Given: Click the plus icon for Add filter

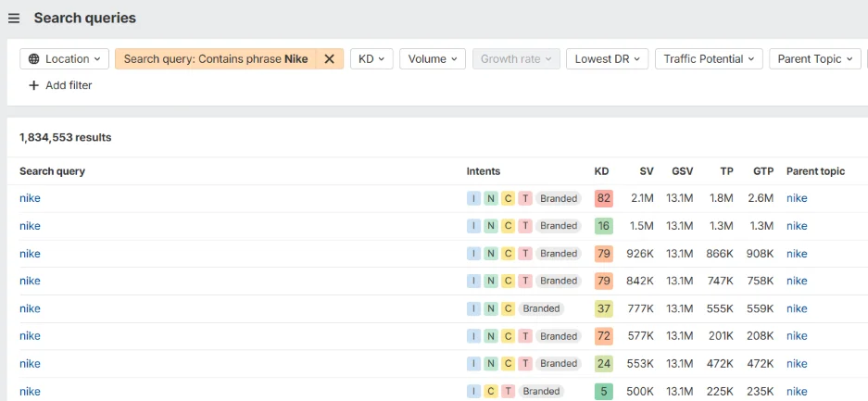Looking at the screenshot, I should coord(34,85).
